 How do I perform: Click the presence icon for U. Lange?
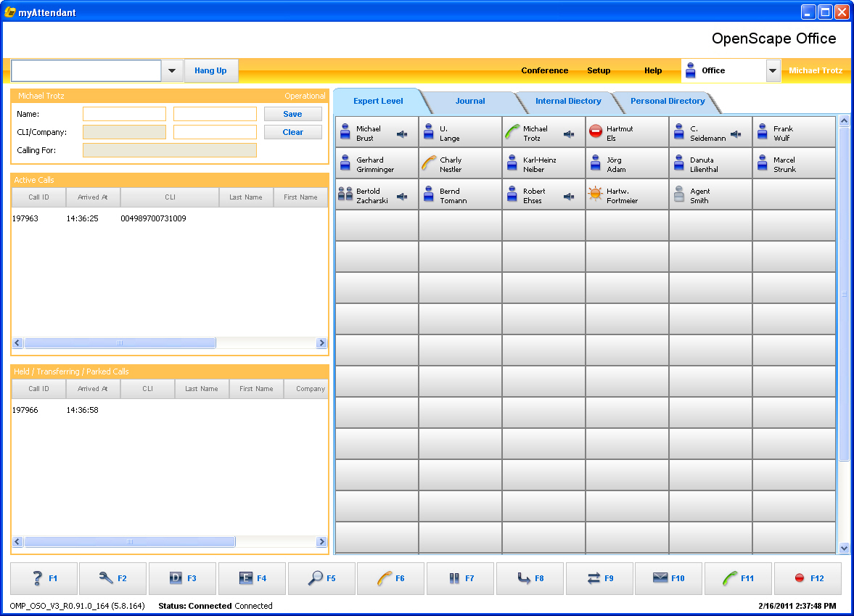click(429, 131)
